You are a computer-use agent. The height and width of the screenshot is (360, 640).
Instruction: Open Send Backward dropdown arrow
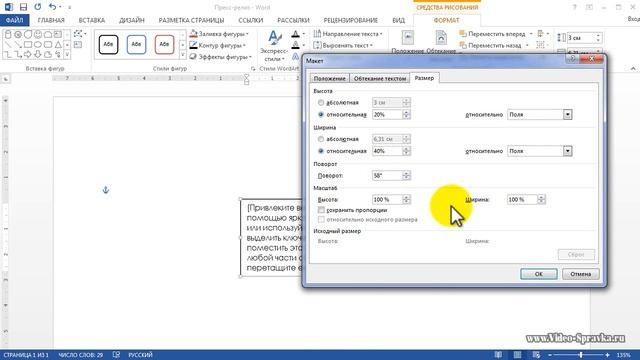527,45
